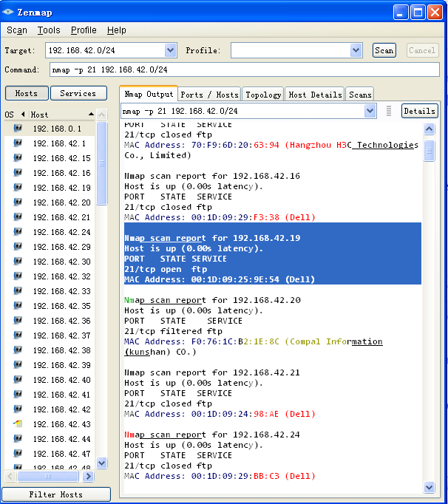Click the Filter Hosts button
Image resolution: width=448 pixels, height=504 pixels.
(x=56, y=494)
